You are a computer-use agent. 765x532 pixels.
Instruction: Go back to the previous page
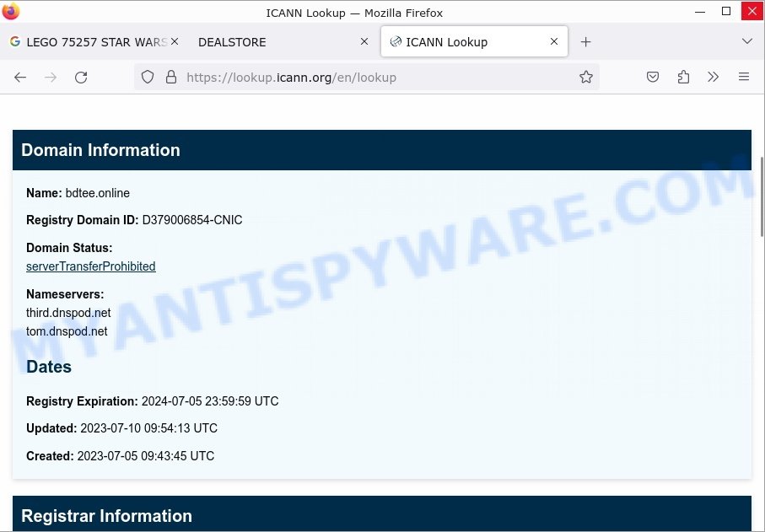[20, 77]
